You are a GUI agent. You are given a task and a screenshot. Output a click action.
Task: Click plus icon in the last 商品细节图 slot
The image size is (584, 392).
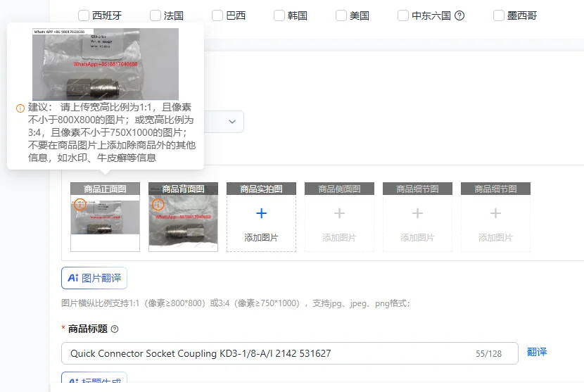495,213
